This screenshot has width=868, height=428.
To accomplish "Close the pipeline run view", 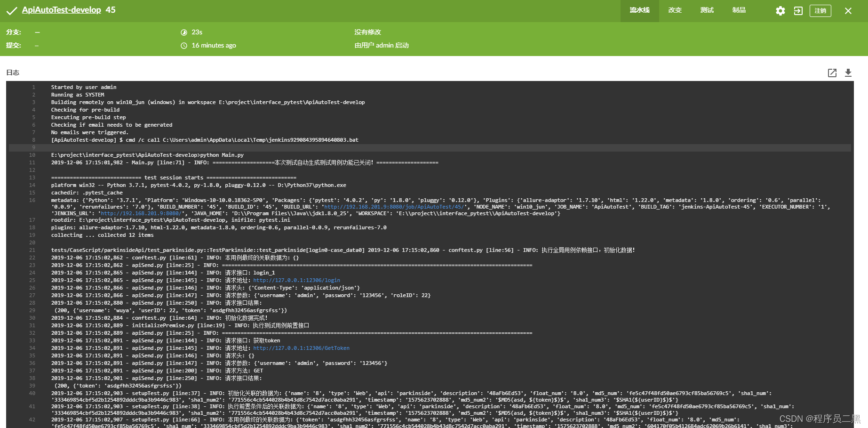I will click(x=848, y=11).
